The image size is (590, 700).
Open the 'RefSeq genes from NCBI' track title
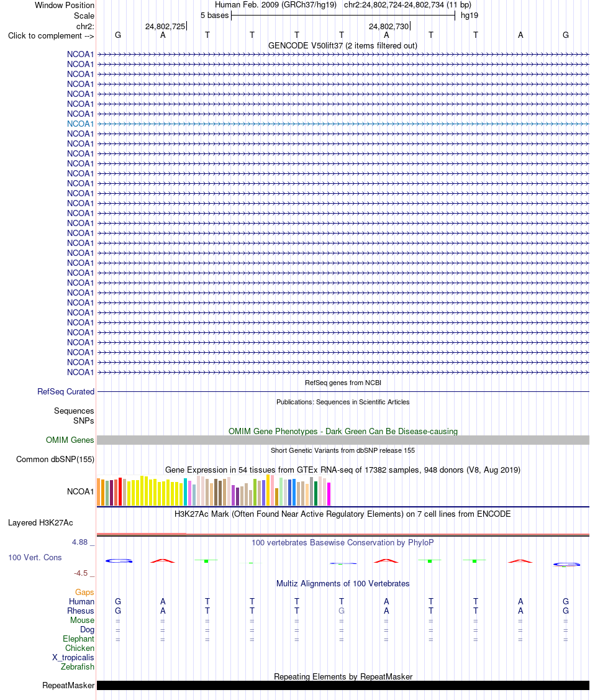343,383
